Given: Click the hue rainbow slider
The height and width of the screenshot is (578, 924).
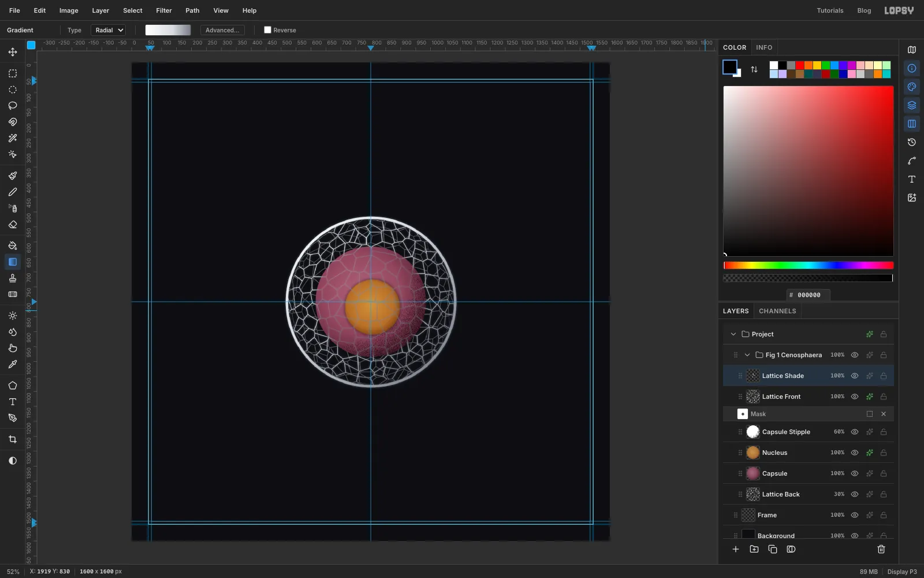Looking at the screenshot, I should coord(808,265).
